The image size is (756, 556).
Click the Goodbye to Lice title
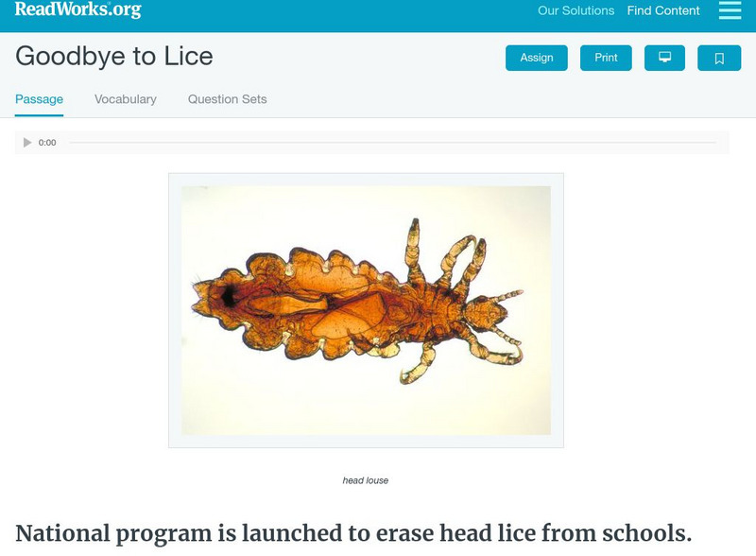click(x=114, y=56)
